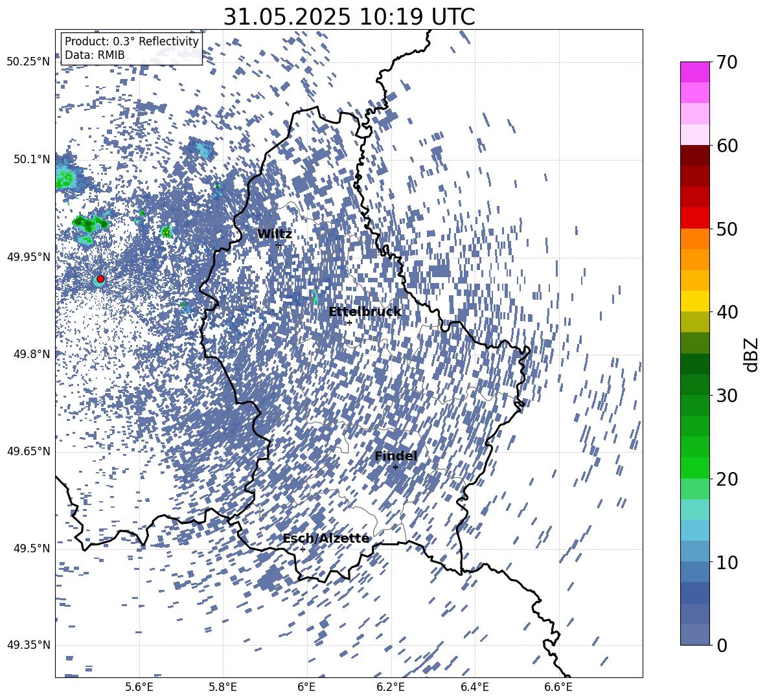Click the Esch/Alzette city label
The width and height of the screenshot is (767, 700).
[326, 538]
